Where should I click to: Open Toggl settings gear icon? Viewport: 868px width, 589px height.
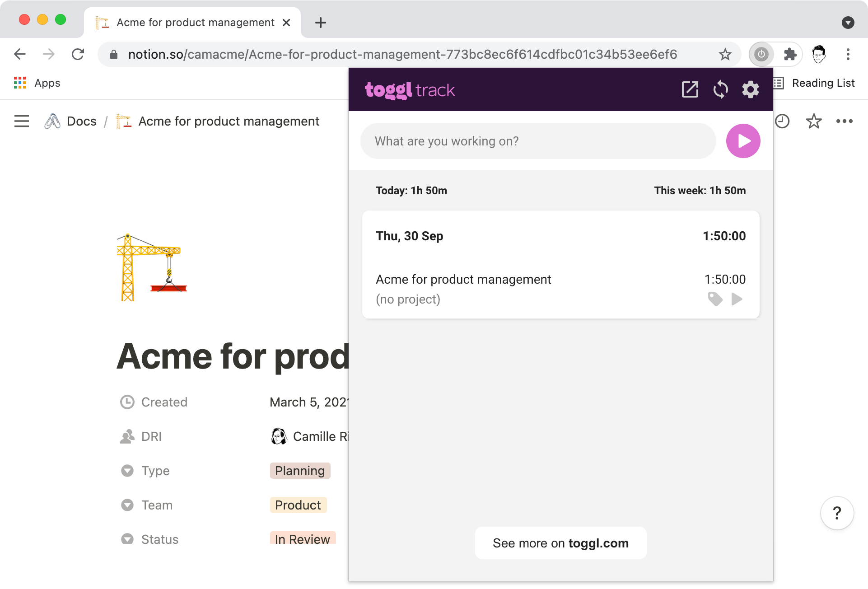tap(750, 89)
